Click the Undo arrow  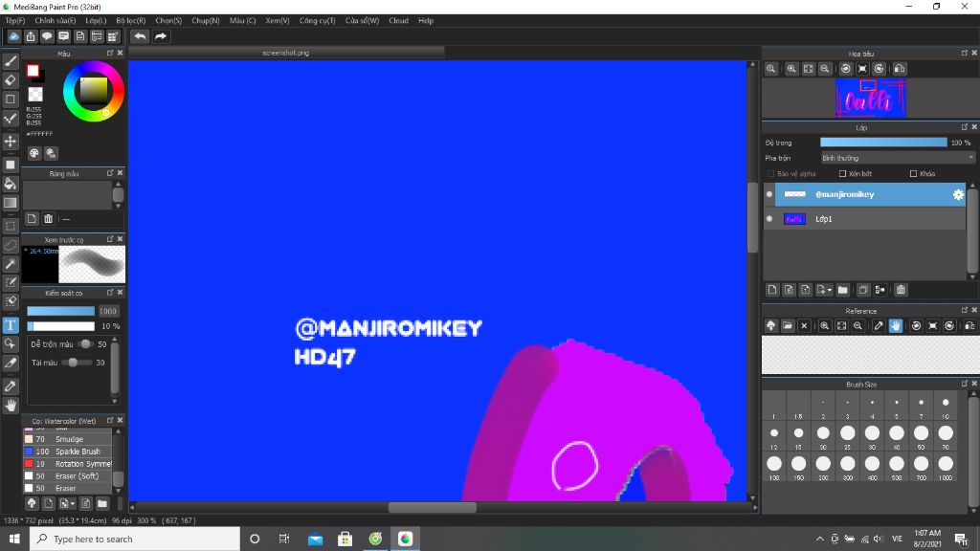pyautogui.click(x=140, y=36)
